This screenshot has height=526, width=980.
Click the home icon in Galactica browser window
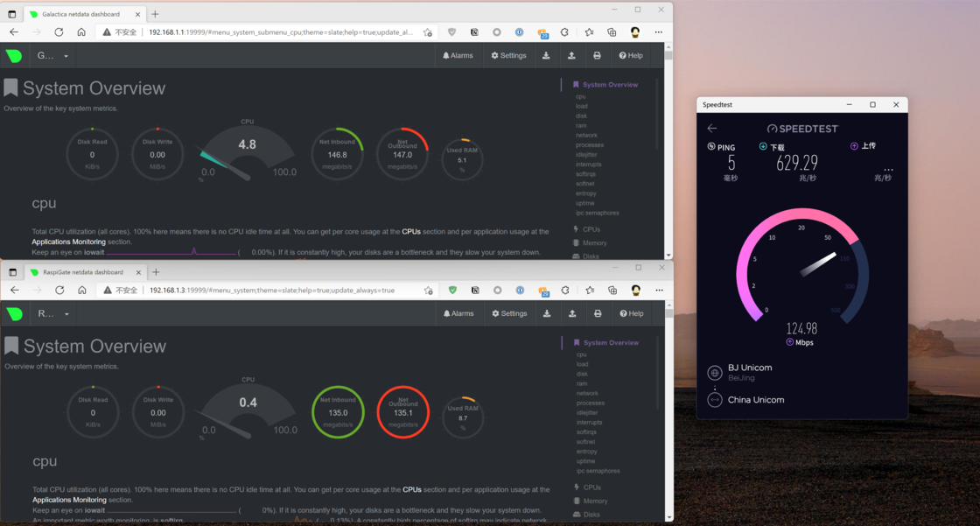[x=81, y=32]
